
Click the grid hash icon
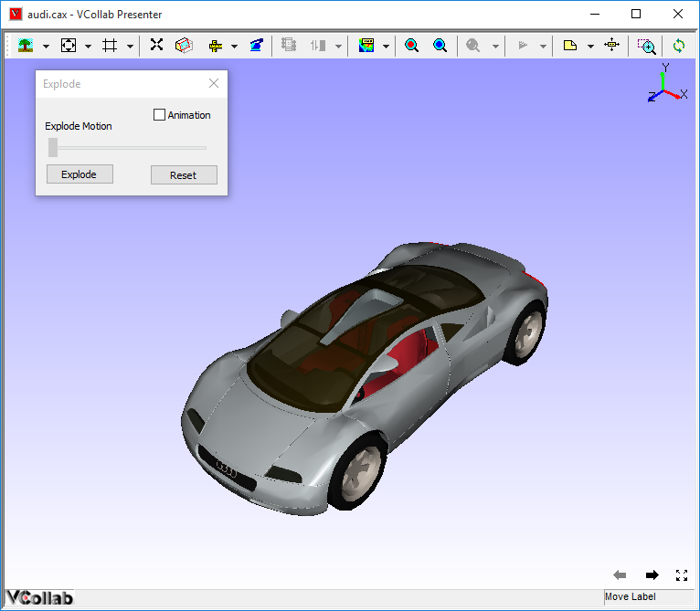[110, 45]
